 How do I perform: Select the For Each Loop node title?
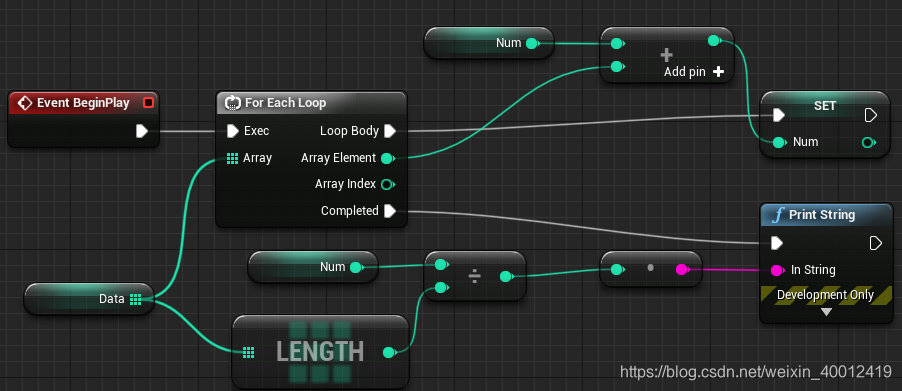[x=285, y=103]
